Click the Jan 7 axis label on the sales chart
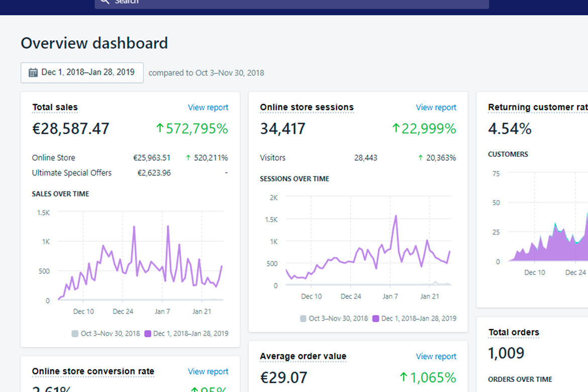The width and height of the screenshot is (588, 392). click(162, 312)
